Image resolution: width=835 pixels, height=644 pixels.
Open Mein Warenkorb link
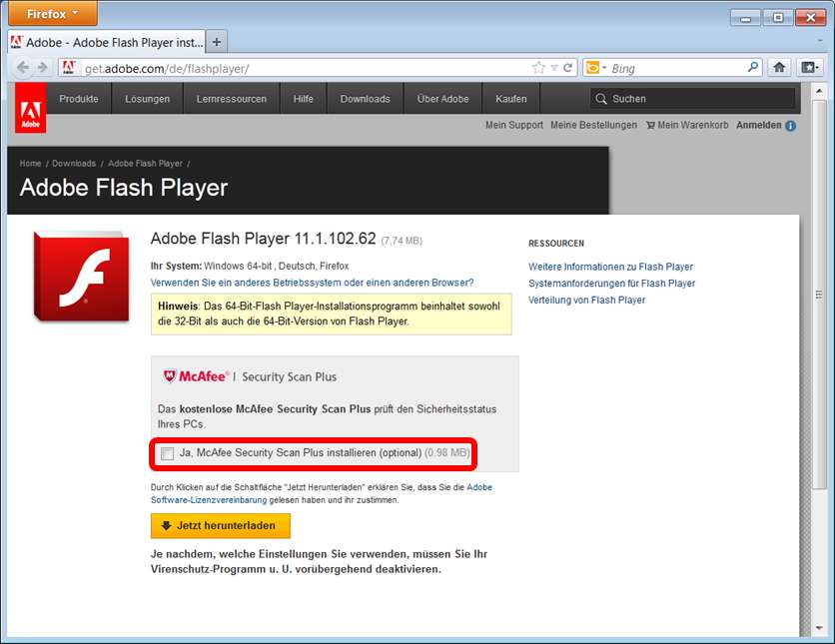(693, 125)
